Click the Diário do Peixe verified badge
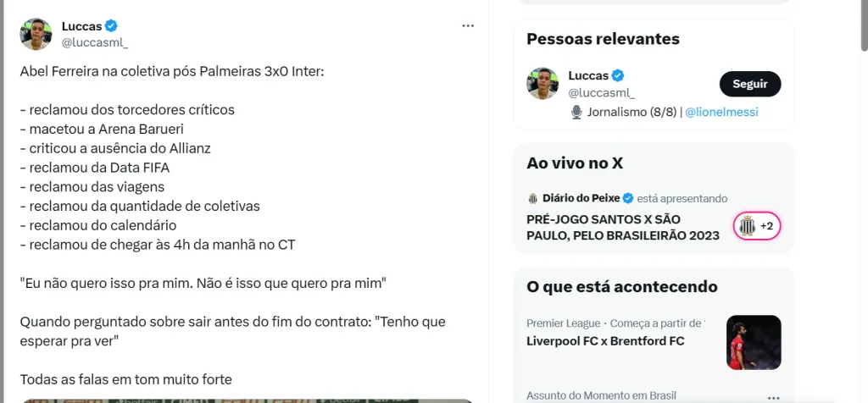 (x=628, y=199)
